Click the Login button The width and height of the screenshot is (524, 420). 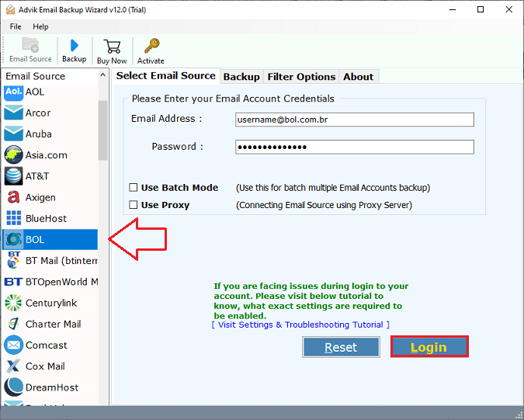tap(429, 347)
